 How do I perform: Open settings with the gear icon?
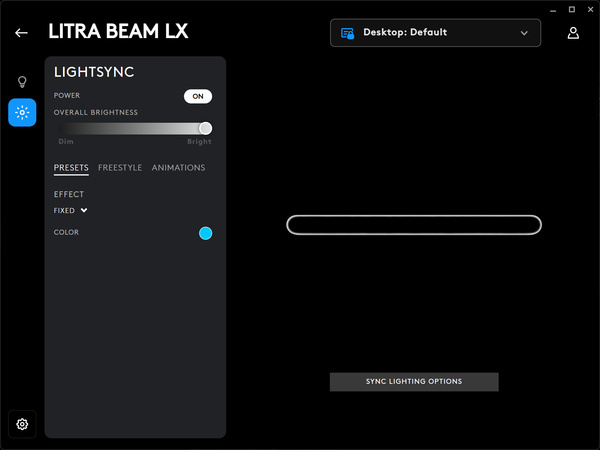point(22,424)
